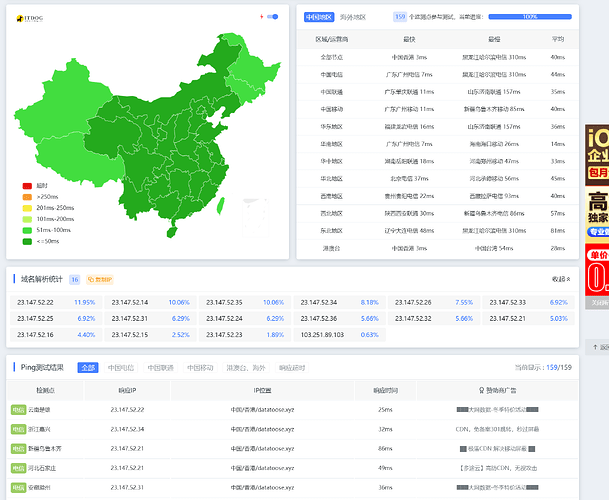Open the sponsor ad link in 49ms row
Image resolution: width=609 pixels, height=500 pixels.
497,468
